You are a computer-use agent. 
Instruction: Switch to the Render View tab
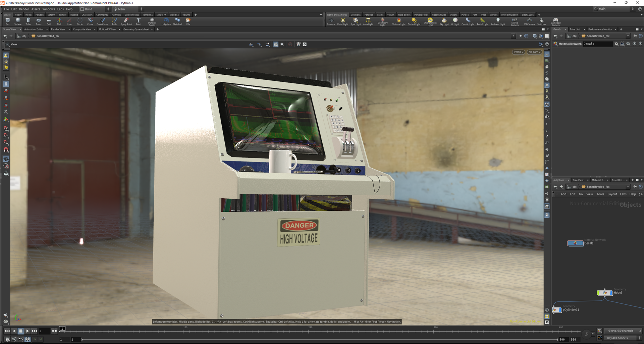click(x=58, y=29)
